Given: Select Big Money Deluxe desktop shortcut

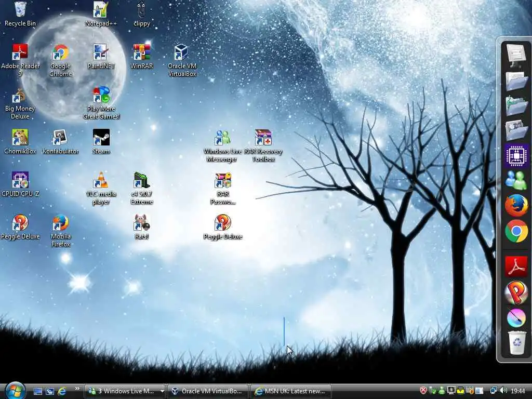Looking at the screenshot, I should (x=20, y=103).
